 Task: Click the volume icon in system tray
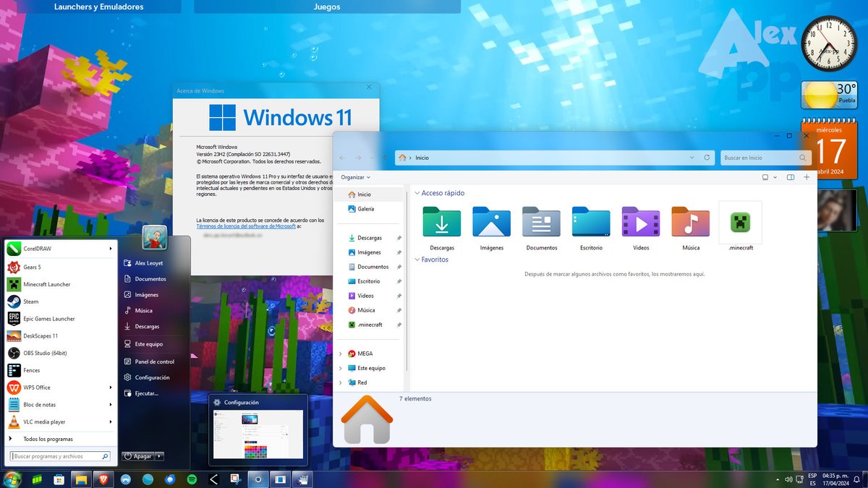pos(788,479)
